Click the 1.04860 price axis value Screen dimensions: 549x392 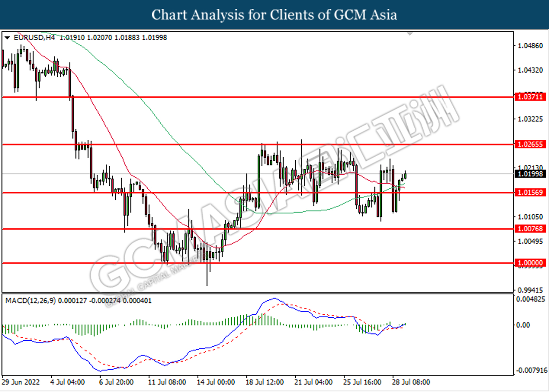pyautogui.click(x=530, y=46)
